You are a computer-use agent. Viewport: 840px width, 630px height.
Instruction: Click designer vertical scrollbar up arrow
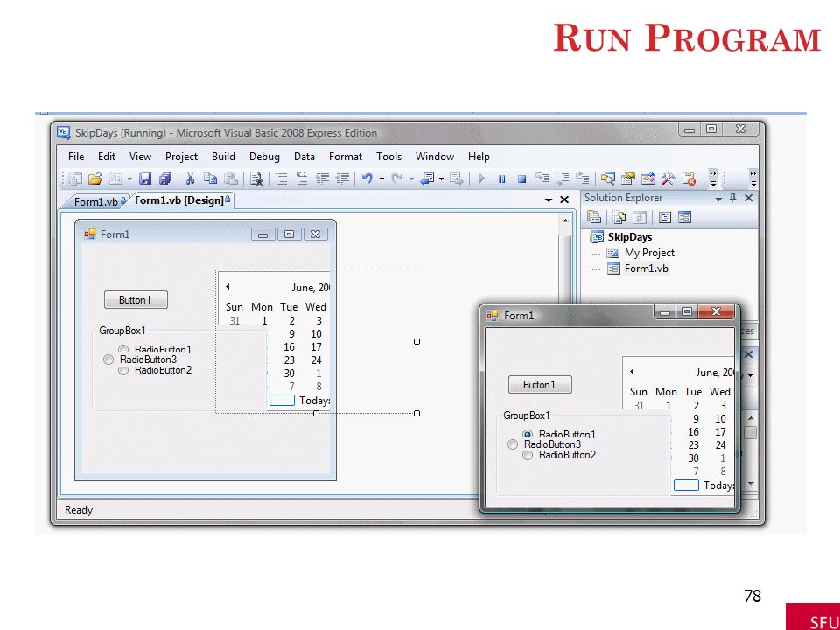(565, 220)
